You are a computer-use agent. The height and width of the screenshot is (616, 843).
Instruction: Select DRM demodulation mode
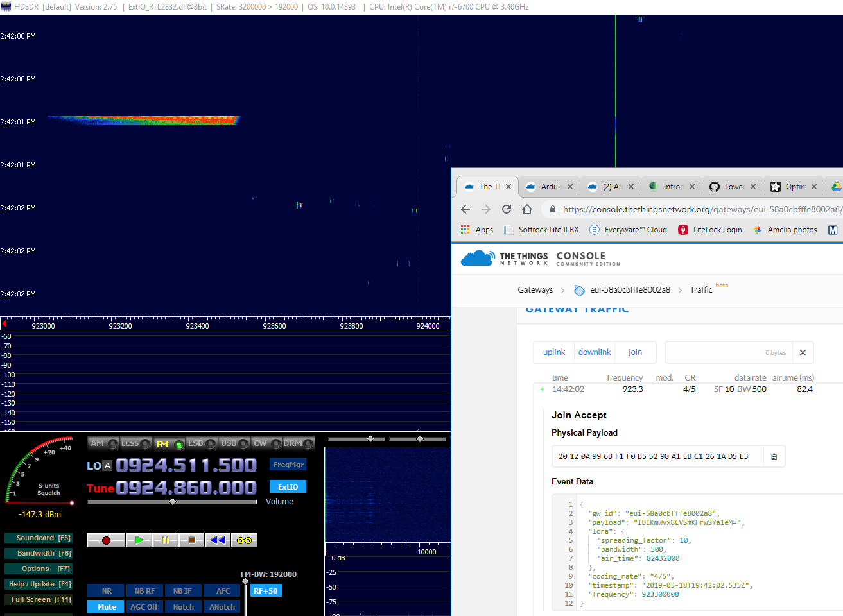[x=299, y=443]
